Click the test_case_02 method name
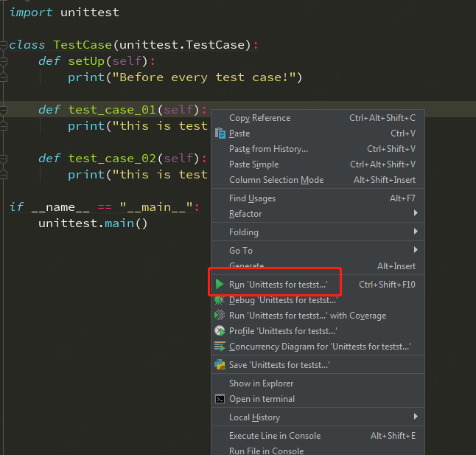476x455 pixels. (112, 159)
